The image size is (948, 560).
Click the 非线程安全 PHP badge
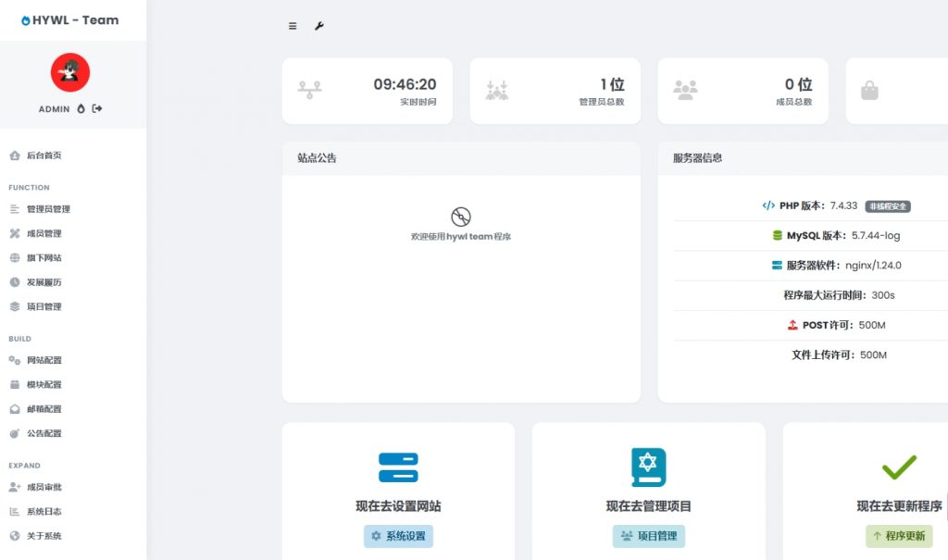click(x=889, y=205)
